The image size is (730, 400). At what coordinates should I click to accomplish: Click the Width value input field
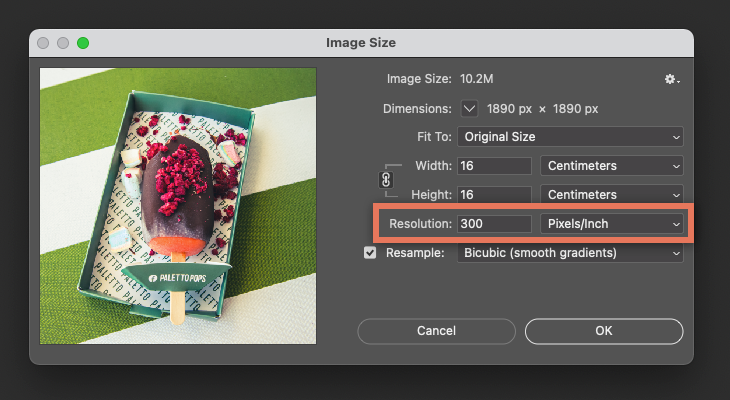[x=494, y=166]
